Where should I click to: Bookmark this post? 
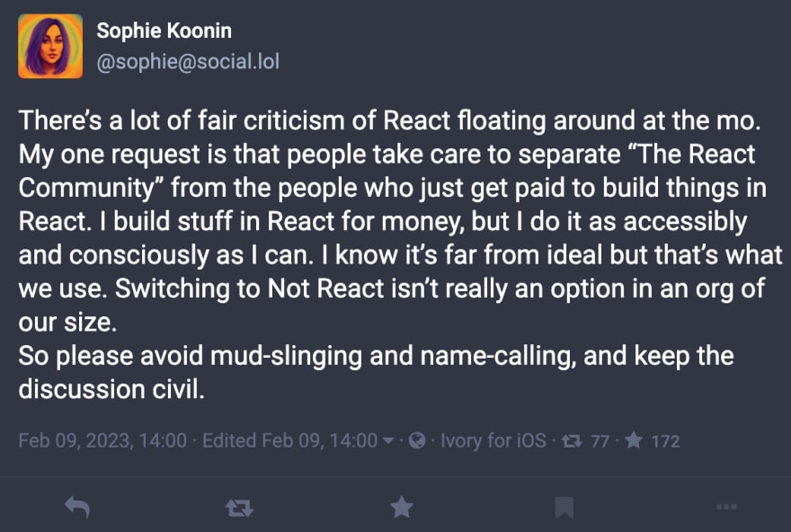pos(564,508)
